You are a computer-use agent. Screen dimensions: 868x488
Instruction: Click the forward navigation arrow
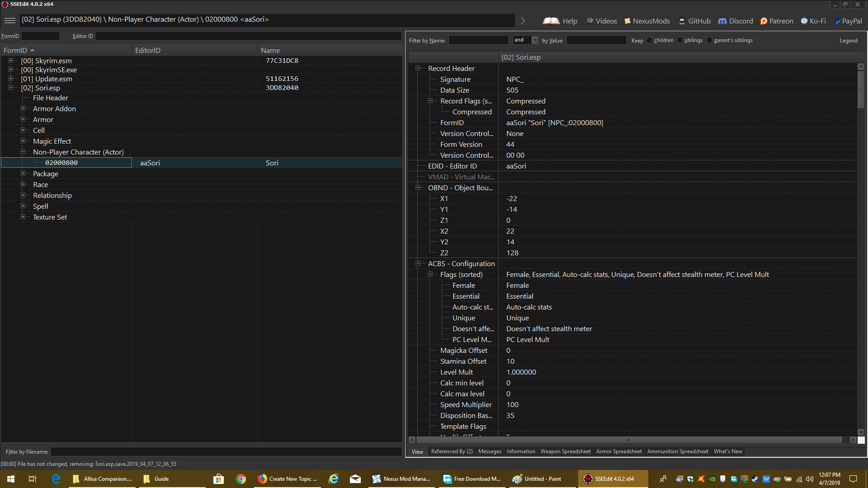coord(523,21)
